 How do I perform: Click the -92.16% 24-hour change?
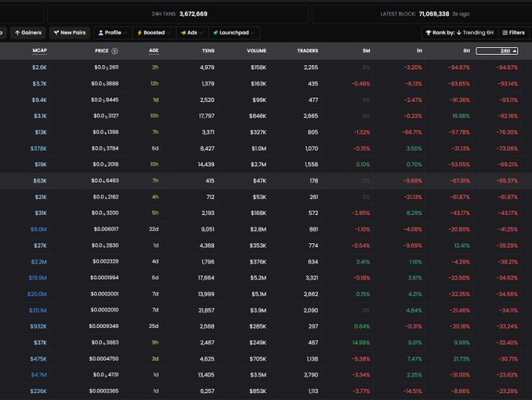508,116
